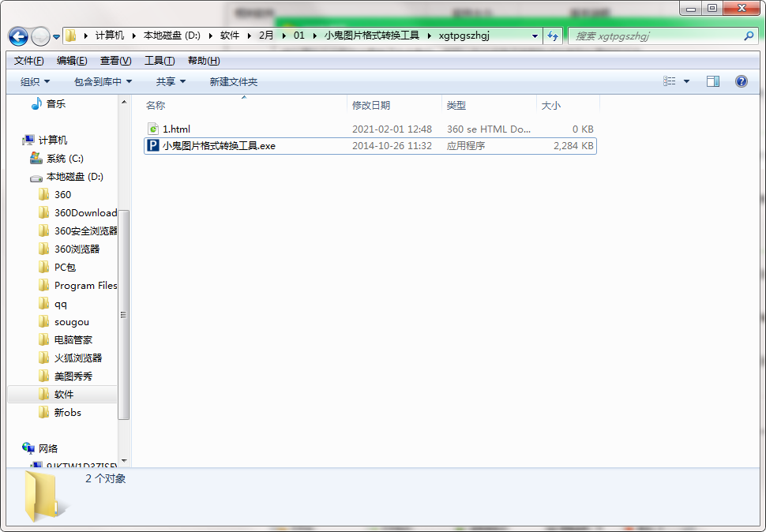Expand the 包含到库中 dropdown

(103, 81)
